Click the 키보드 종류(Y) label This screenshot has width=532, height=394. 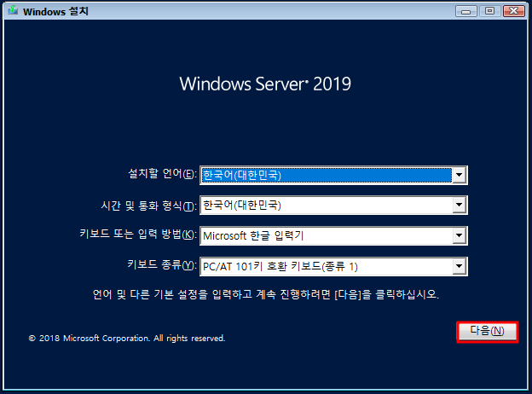pos(162,264)
